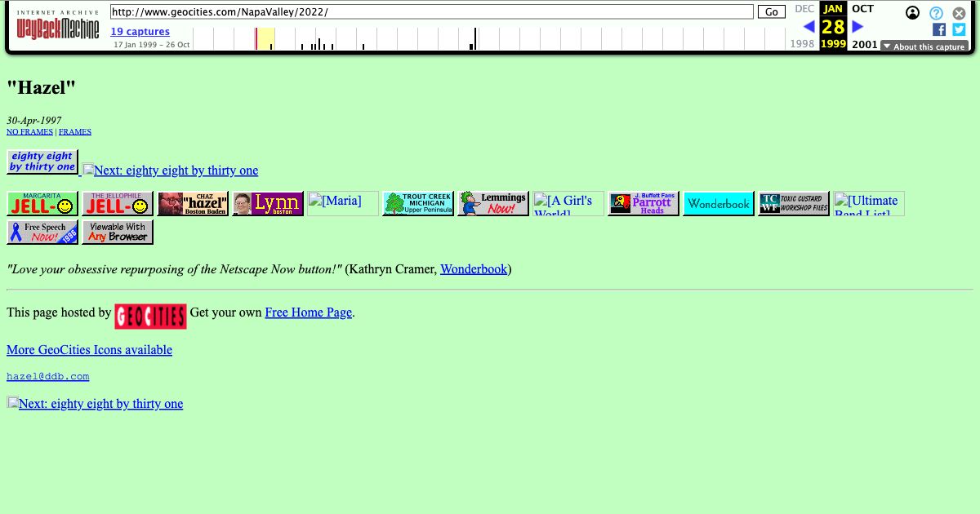This screenshot has width=980, height=514.
Task: Share this capture on Facebook
Action: 939,29
